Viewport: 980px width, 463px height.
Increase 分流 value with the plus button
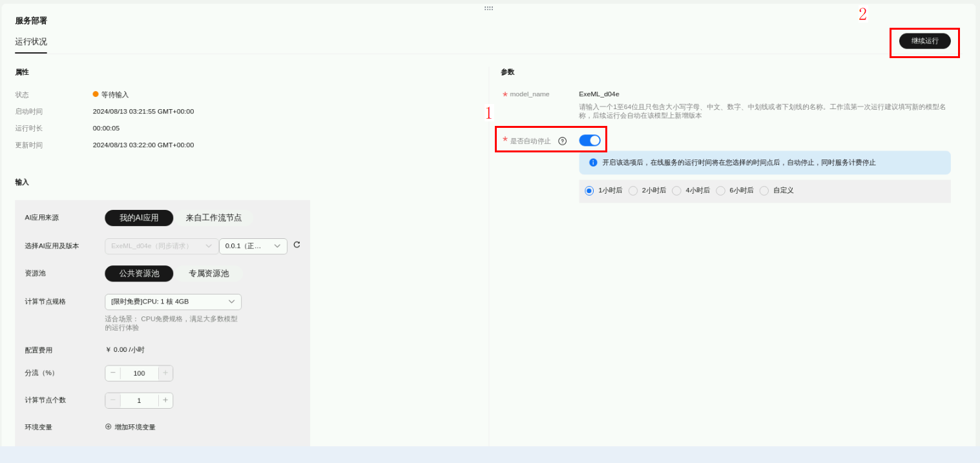165,373
